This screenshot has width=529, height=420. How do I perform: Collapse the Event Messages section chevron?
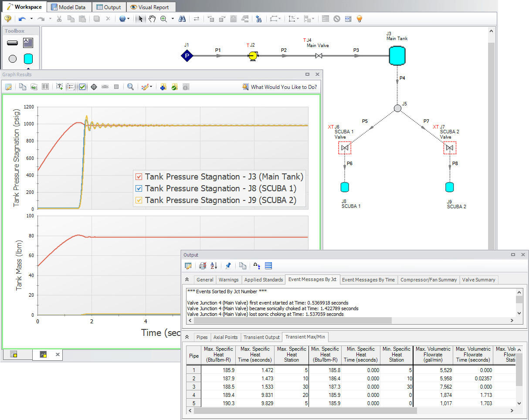point(187,279)
